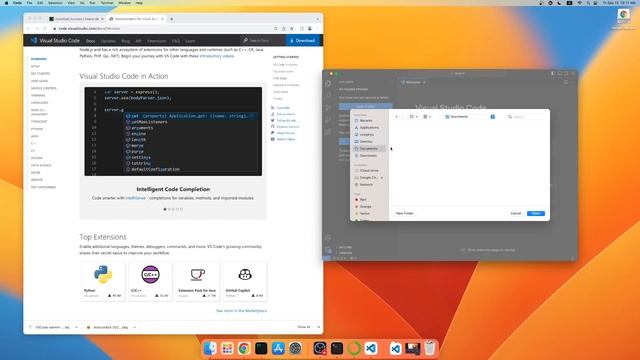The width and height of the screenshot is (640, 360).
Task: Open Terminal menu in menu bar
Action: 107,3
